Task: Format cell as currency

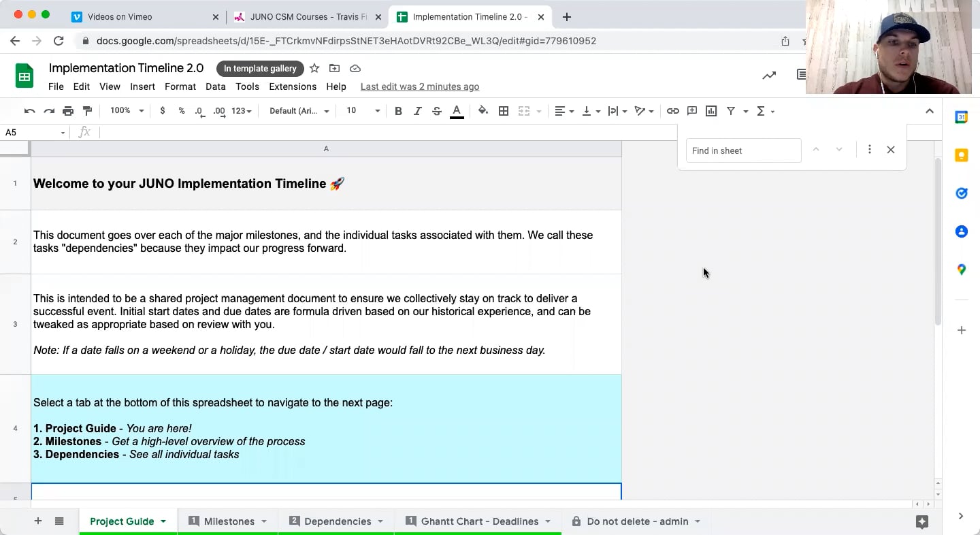Action: [x=162, y=111]
